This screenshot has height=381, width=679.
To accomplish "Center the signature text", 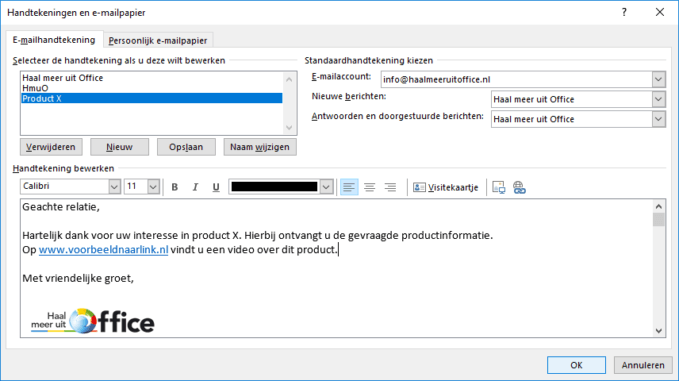I will click(x=369, y=187).
